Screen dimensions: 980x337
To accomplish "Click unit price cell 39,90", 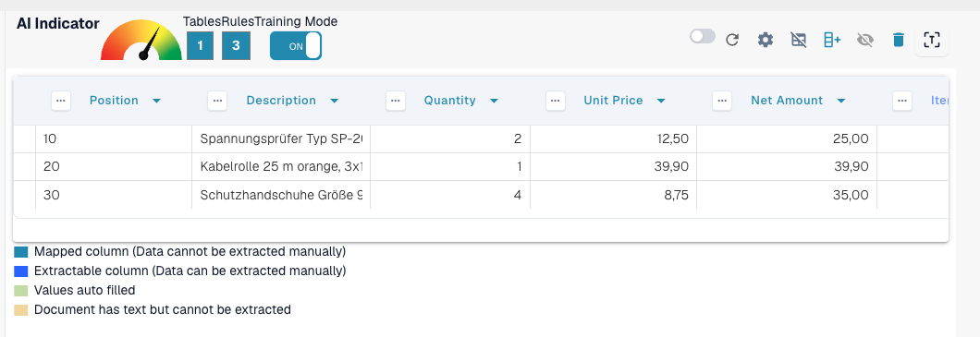I will tap(614, 166).
